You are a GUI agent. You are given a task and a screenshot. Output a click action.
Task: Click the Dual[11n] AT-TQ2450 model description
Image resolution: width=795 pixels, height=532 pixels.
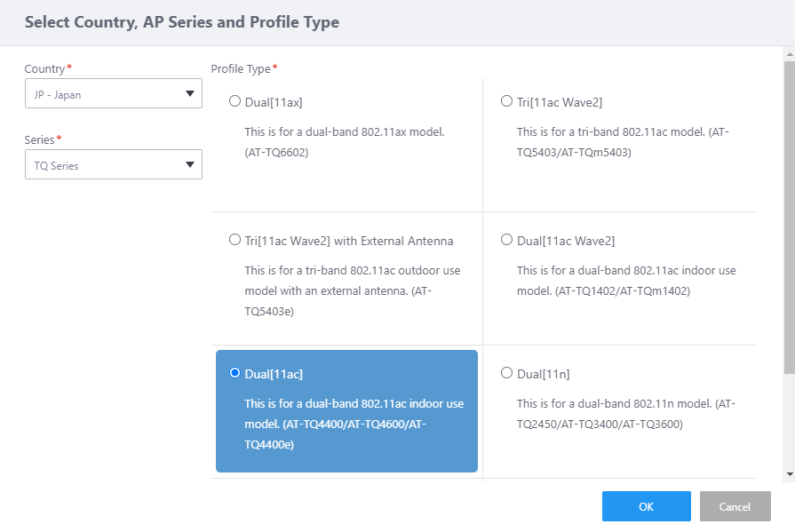(625, 414)
